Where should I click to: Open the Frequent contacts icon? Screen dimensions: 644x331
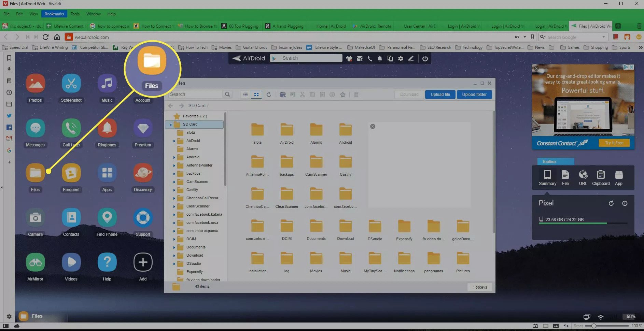[x=71, y=173]
